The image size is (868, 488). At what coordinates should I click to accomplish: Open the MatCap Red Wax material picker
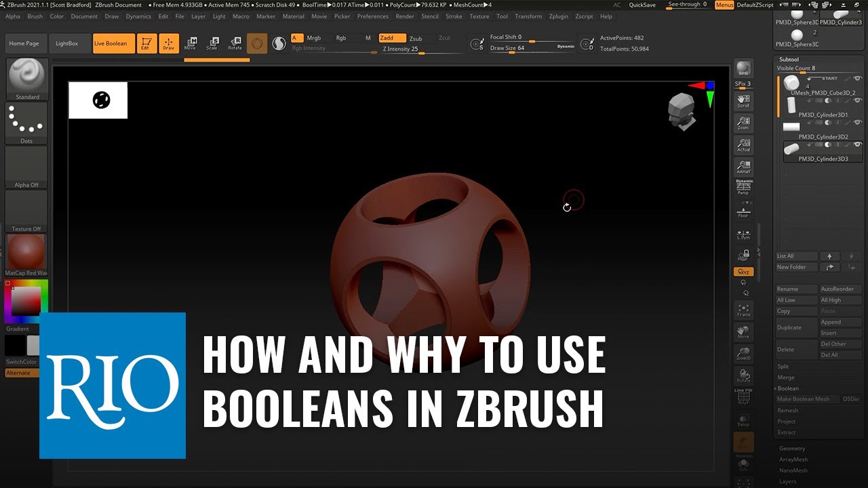tap(27, 255)
